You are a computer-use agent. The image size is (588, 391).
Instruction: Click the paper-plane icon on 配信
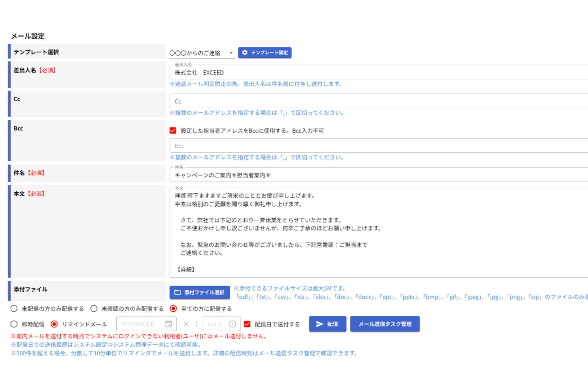(320, 324)
